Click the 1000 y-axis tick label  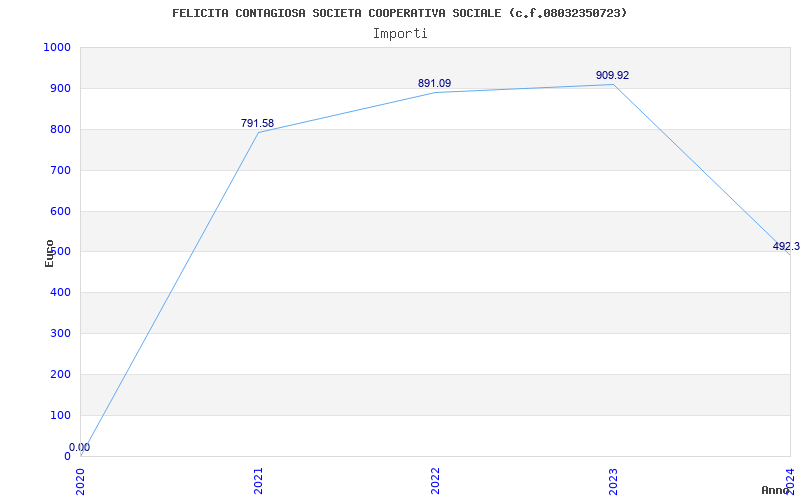(x=57, y=47)
